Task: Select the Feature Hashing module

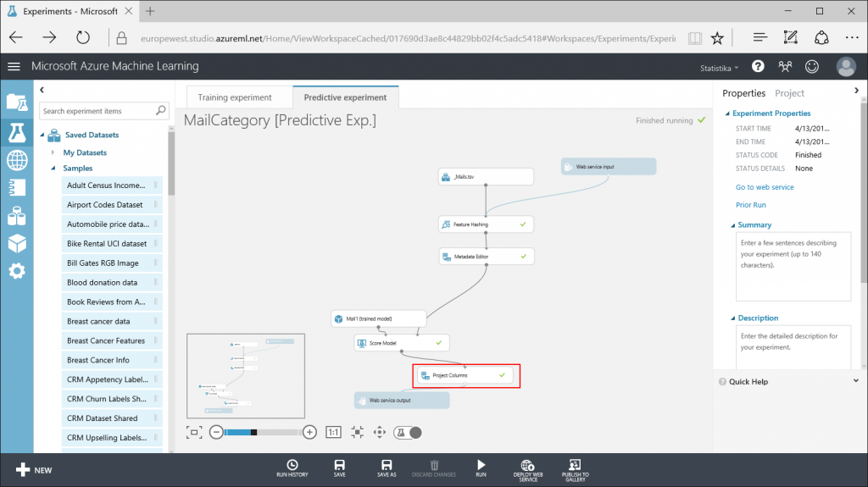Action: click(486, 224)
